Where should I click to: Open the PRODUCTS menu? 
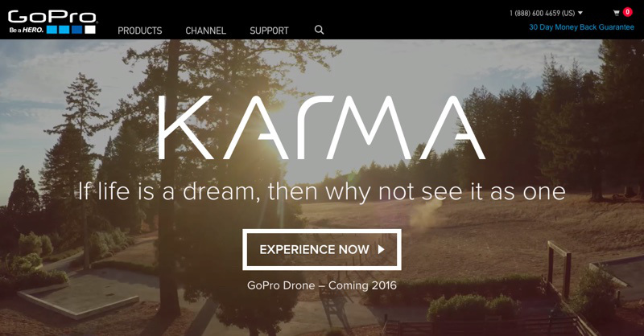pos(139,31)
